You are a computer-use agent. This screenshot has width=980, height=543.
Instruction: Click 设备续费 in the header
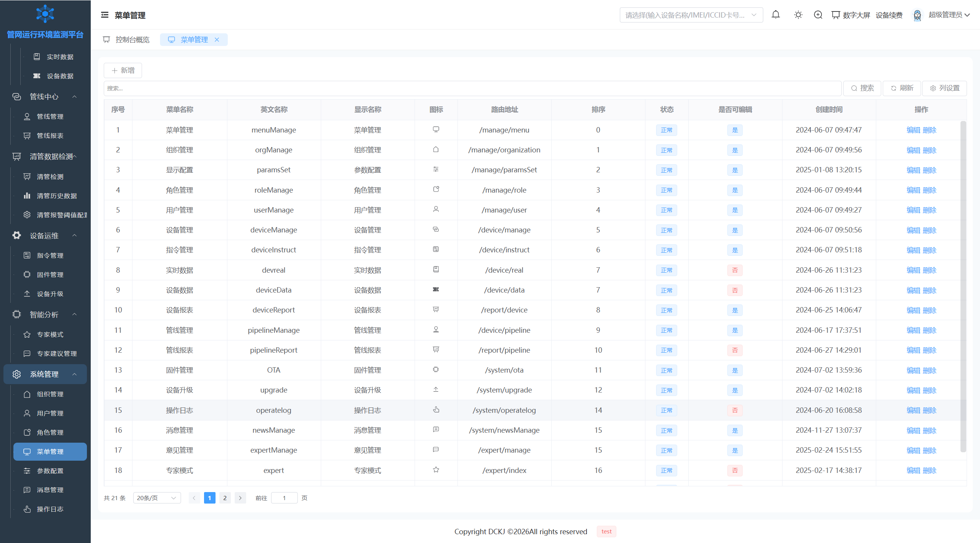889,15
